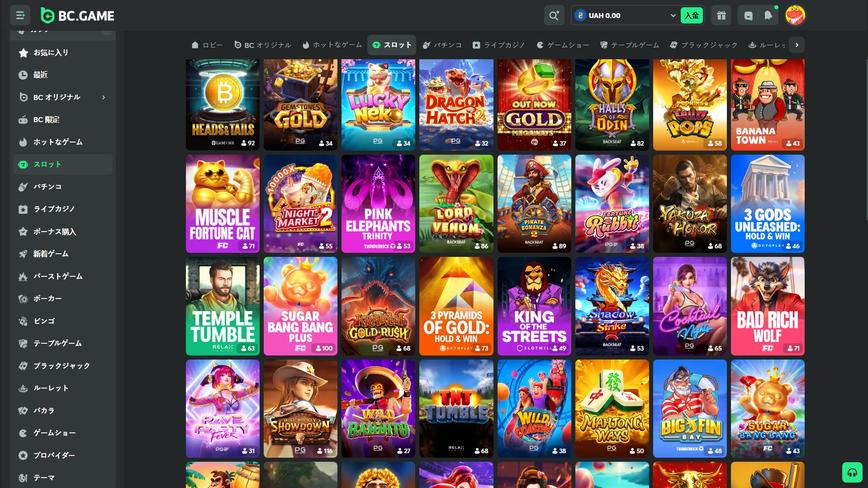Screen dimensions: 868x488
Task: Open King of the Streets game thumbnail
Action: point(534,306)
